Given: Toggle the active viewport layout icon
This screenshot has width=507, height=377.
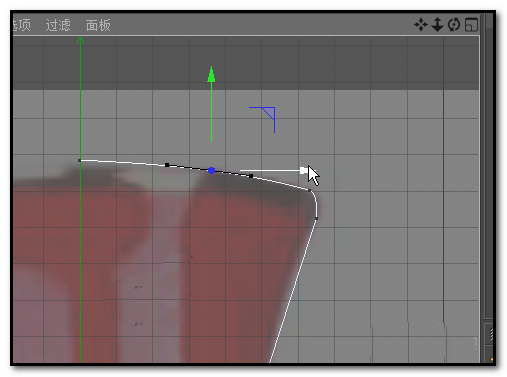Looking at the screenshot, I should pyautogui.click(x=471, y=25).
